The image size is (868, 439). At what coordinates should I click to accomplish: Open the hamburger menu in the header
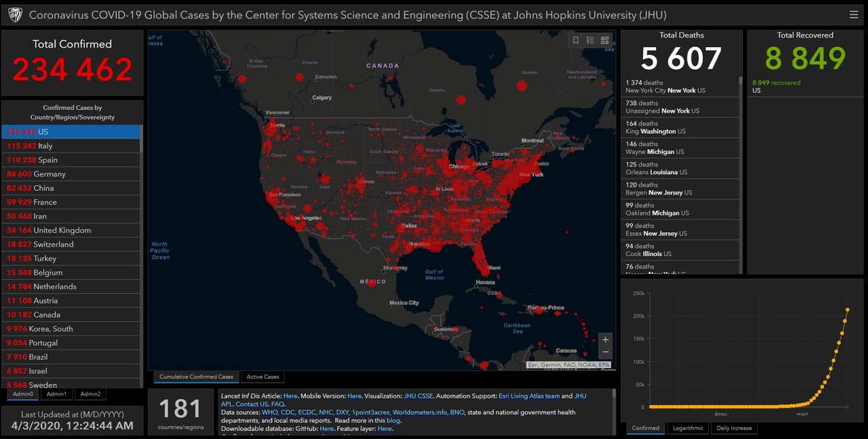854,14
